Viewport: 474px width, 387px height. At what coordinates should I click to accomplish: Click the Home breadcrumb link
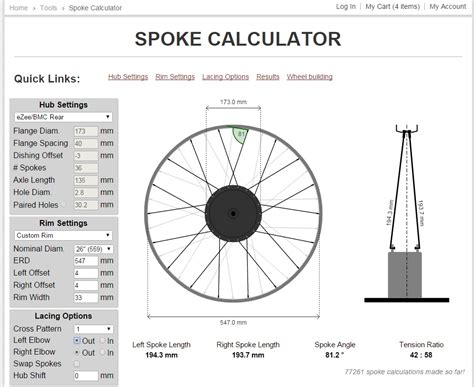click(x=18, y=8)
